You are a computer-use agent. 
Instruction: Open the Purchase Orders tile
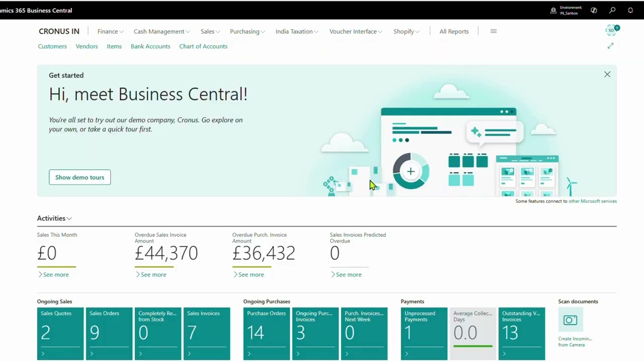[x=267, y=334]
